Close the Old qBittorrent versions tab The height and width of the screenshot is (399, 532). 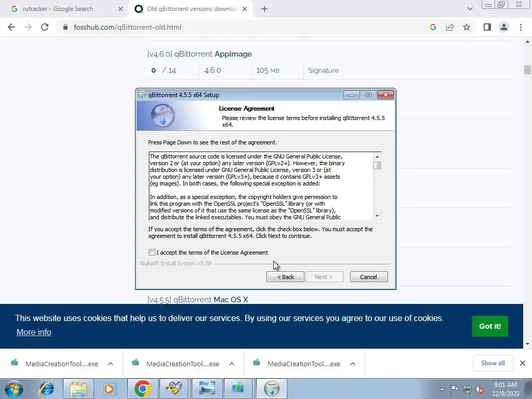pyautogui.click(x=245, y=9)
